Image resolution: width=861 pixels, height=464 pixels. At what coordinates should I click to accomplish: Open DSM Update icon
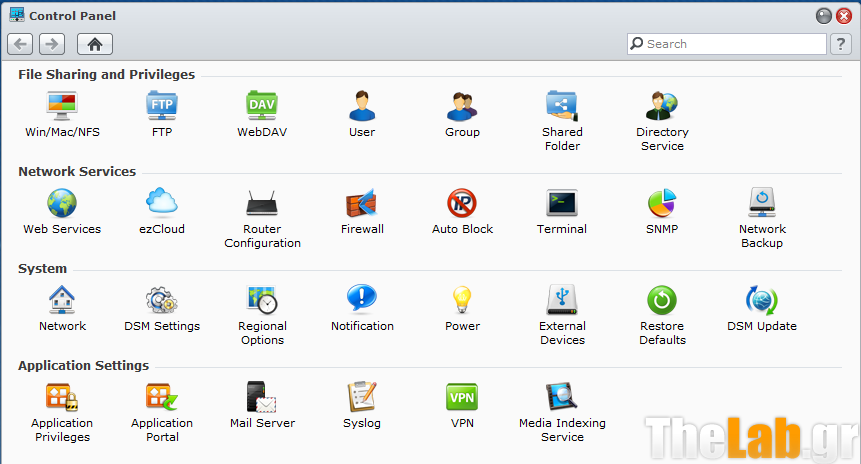tap(762, 300)
